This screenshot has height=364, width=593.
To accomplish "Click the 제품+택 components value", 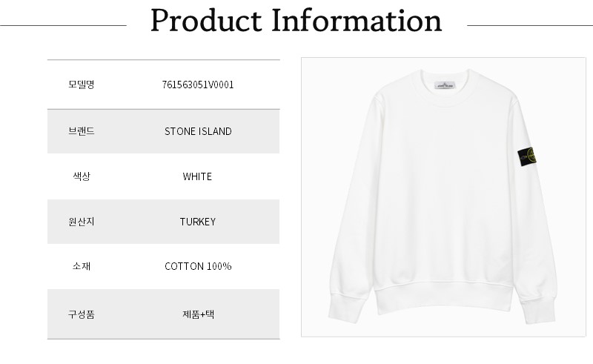I will 197,314.
